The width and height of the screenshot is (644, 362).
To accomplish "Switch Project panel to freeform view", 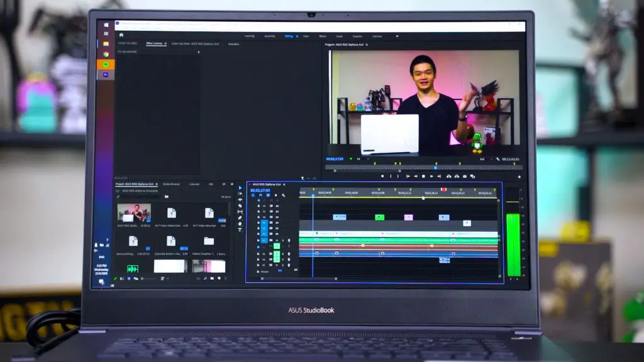I will click(x=136, y=278).
